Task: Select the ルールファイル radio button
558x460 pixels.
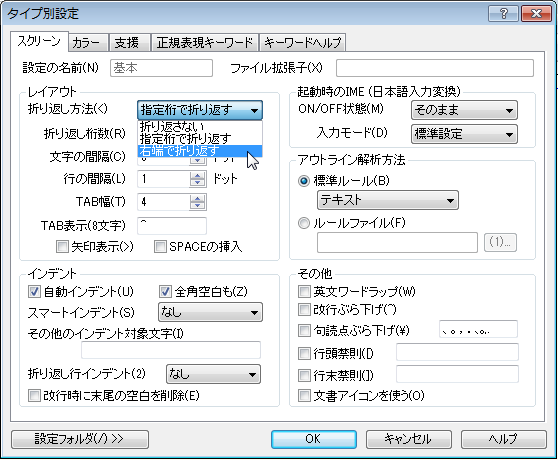Action: coord(304,223)
